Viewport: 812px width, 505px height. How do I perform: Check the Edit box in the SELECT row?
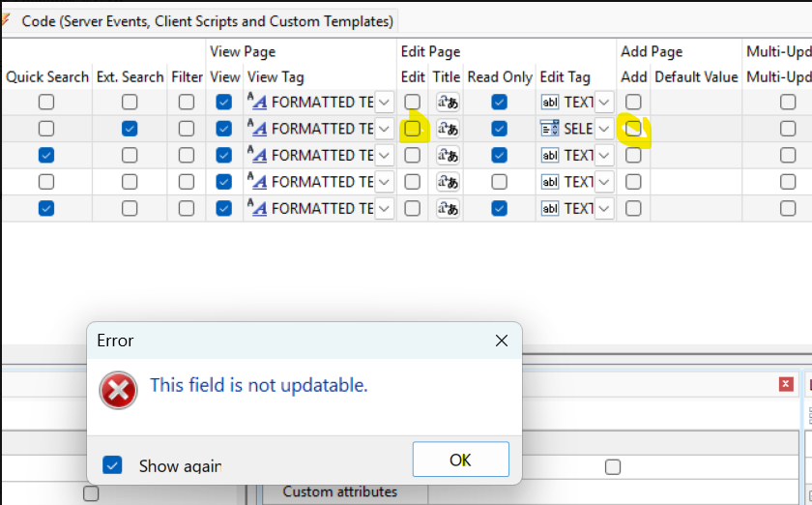pos(412,129)
